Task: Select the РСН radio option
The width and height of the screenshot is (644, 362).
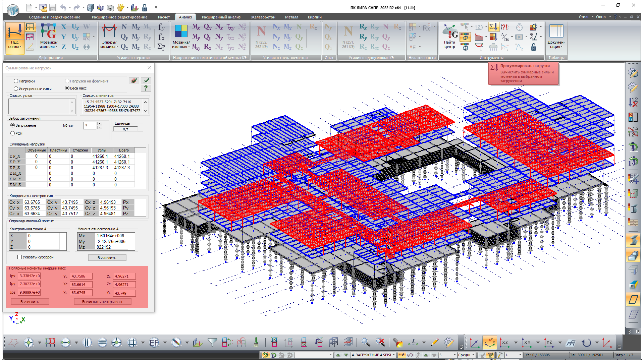Action: [13, 133]
